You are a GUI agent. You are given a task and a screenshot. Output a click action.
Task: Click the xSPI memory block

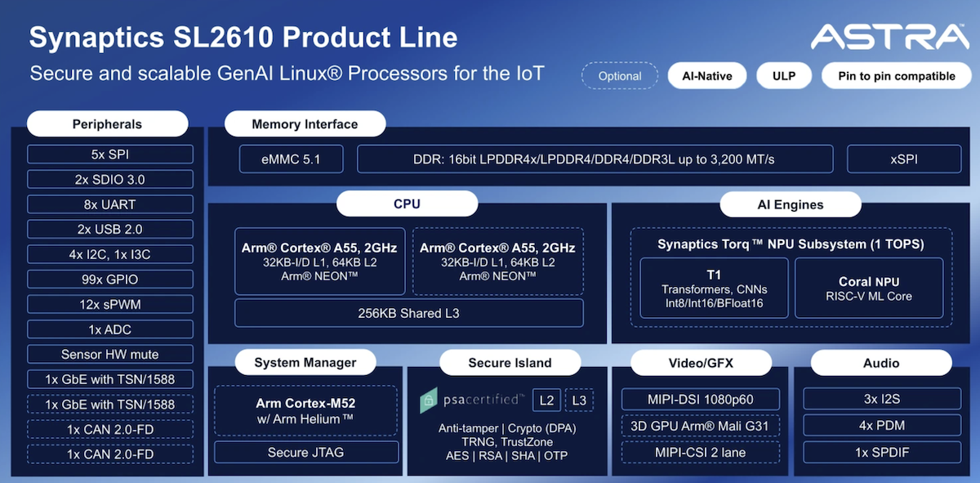903,159
